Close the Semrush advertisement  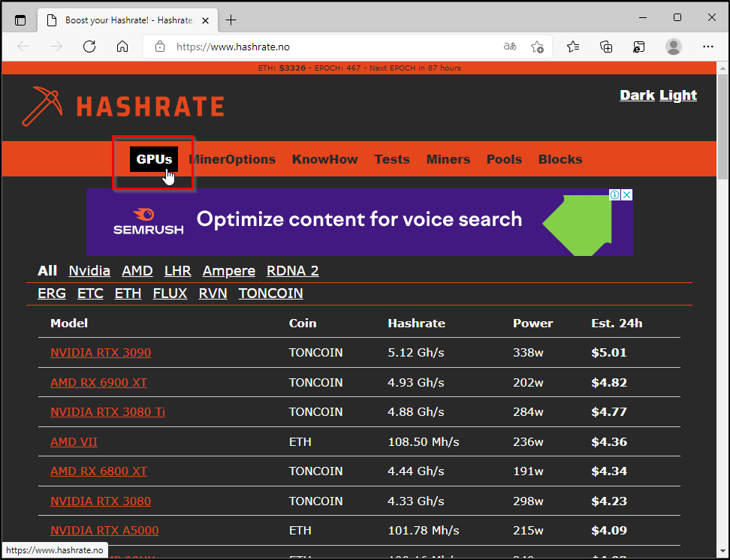[x=627, y=194]
